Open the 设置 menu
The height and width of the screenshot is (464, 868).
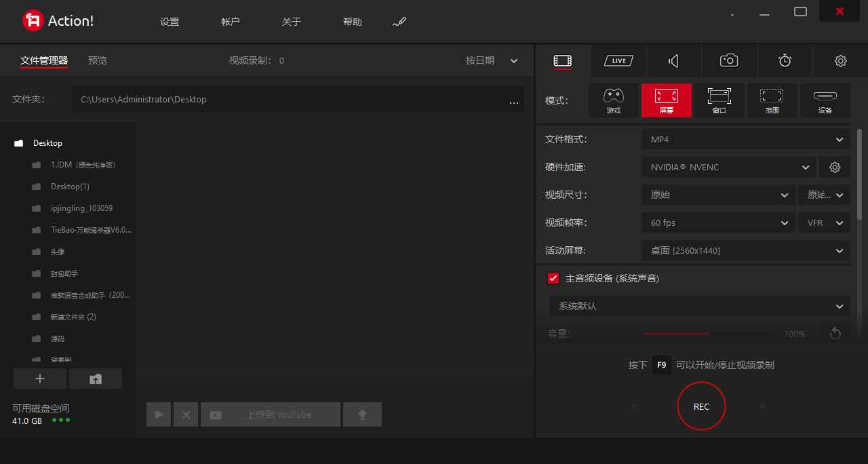(x=169, y=21)
